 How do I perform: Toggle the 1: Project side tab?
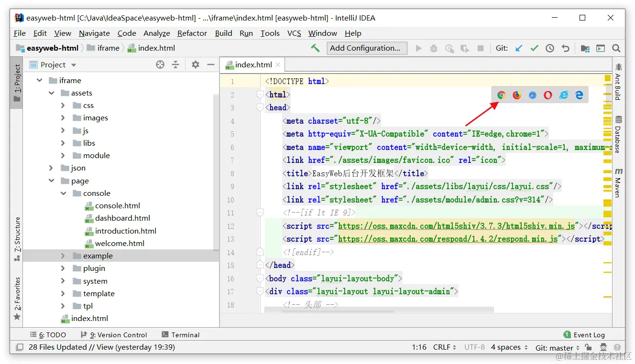17,84
